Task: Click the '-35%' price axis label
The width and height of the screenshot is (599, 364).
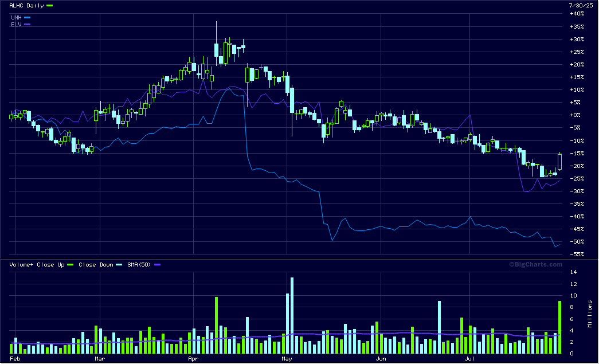Action: 577,203
